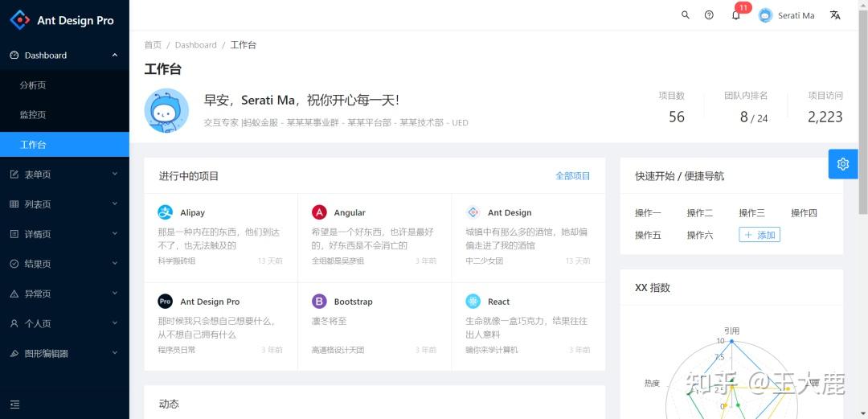Collapse the Dashboard menu chevron
Image resolution: width=868 pixels, height=419 pixels.
(x=115, y=55)
